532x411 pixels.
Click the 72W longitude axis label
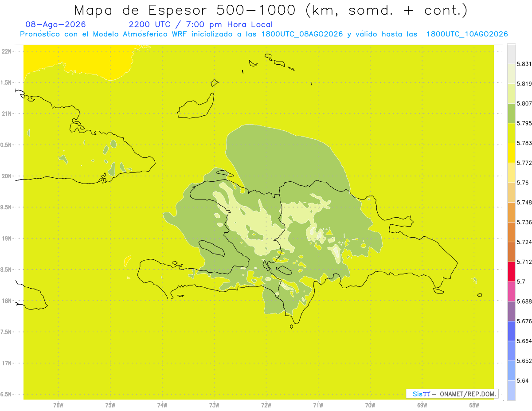[266, 405]
